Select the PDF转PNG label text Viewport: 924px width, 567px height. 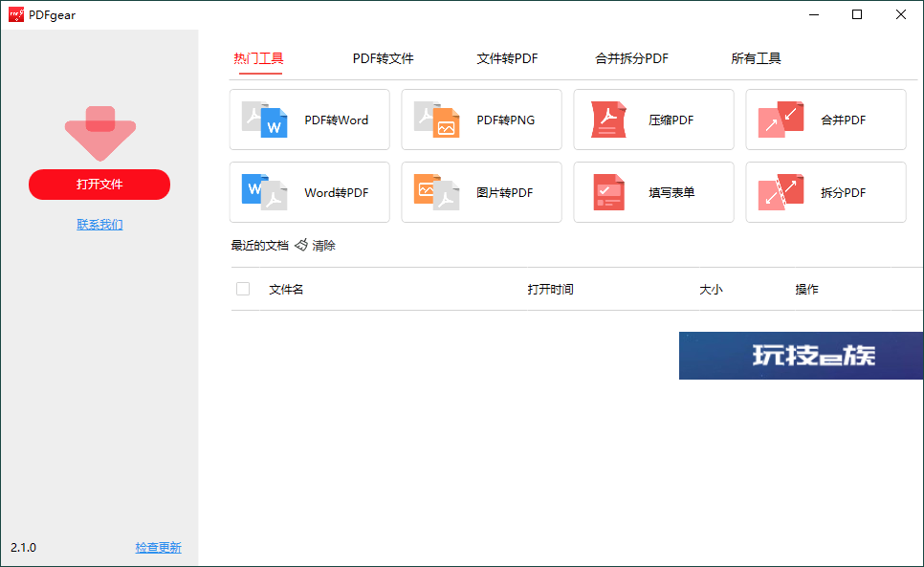[x=506, y=120]
